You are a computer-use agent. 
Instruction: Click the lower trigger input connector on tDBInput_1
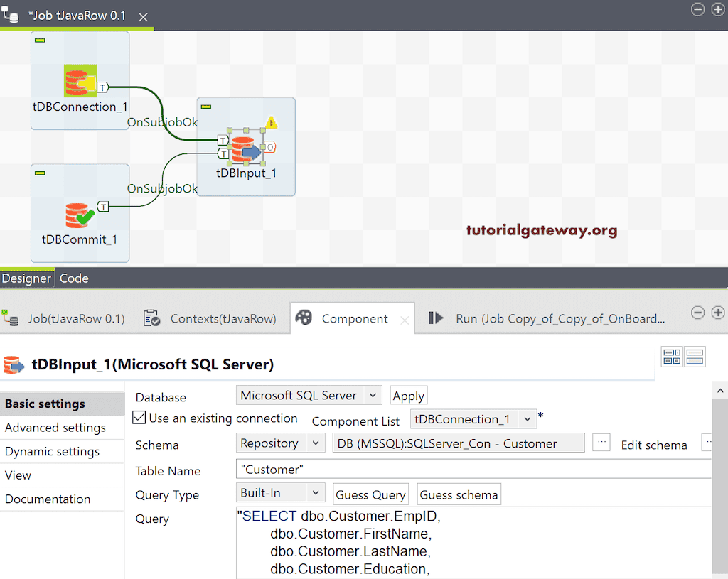coord(223,153)
